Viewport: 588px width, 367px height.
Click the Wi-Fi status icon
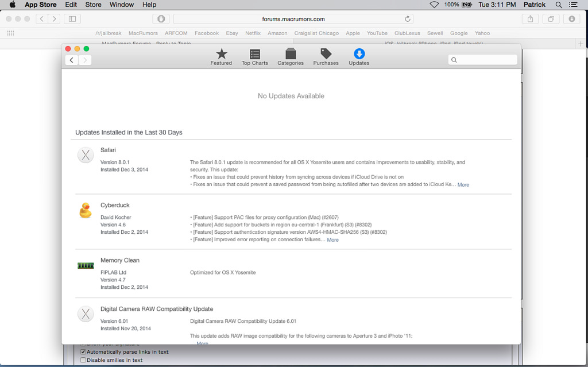[434, 5]
